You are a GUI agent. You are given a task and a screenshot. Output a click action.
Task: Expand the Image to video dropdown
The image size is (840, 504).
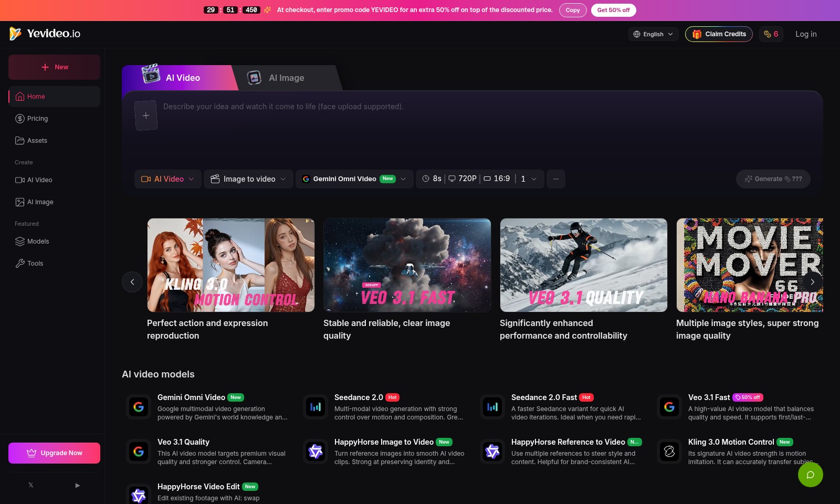coord(248,179)
